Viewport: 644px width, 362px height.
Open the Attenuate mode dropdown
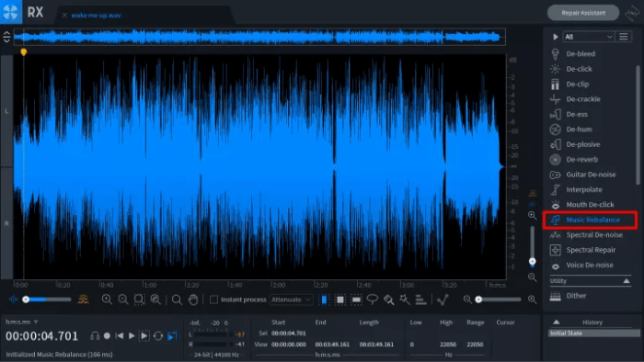(291, 300)
